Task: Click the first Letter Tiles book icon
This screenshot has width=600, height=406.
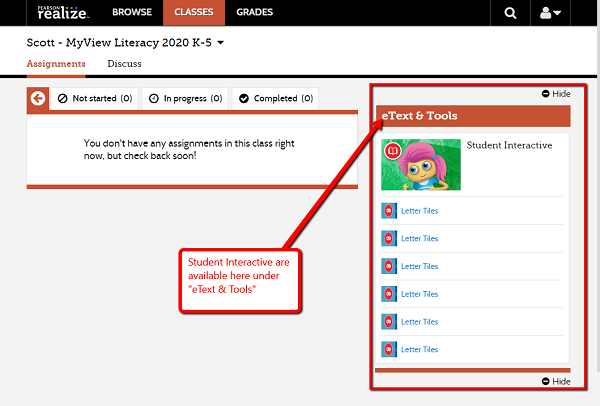Action: tap(389, 211)
